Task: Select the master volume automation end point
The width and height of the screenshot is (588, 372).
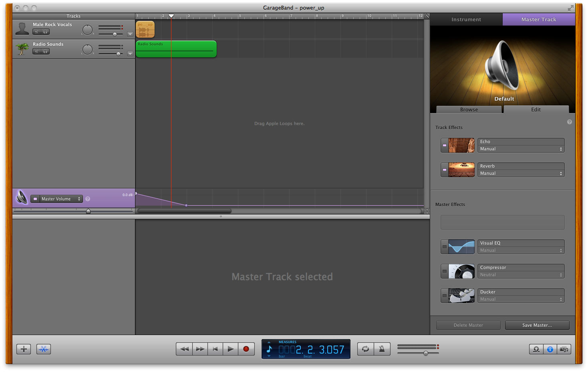Action: pyautogui.click(x=186, y=205)
